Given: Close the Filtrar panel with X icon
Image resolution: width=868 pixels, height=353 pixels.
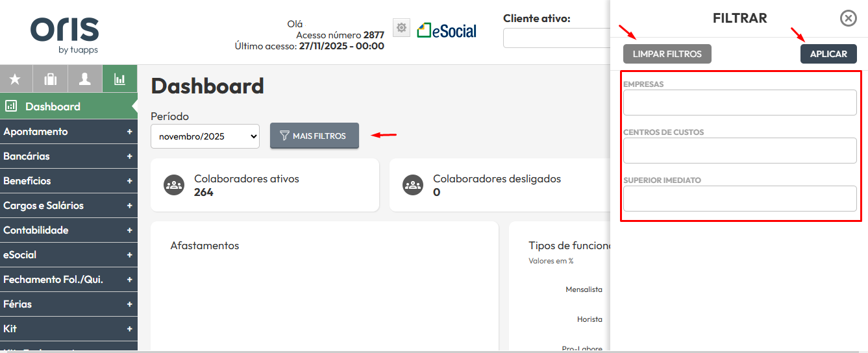Looking at the screenshot, I should point(848,18).
